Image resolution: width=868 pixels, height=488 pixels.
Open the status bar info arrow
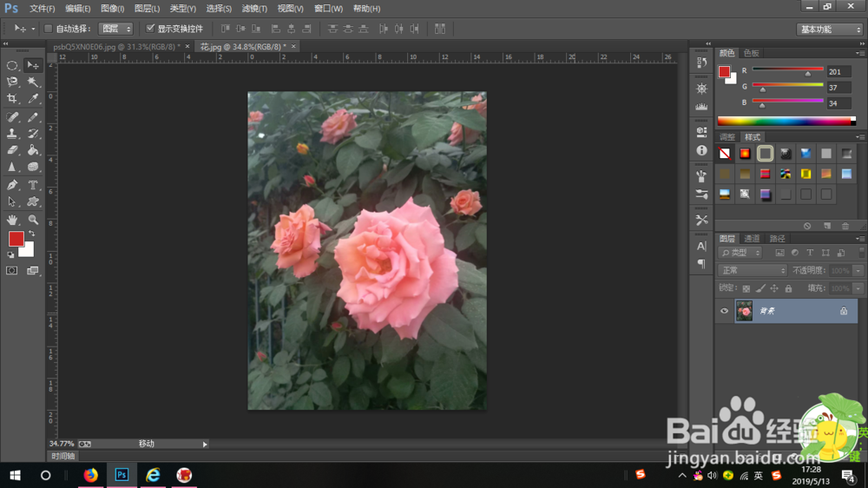205,445
